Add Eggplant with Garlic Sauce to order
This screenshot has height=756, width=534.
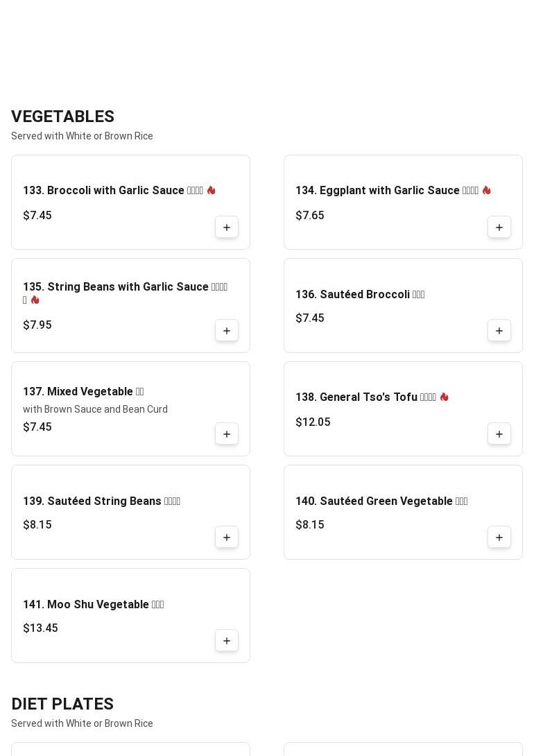499,227
